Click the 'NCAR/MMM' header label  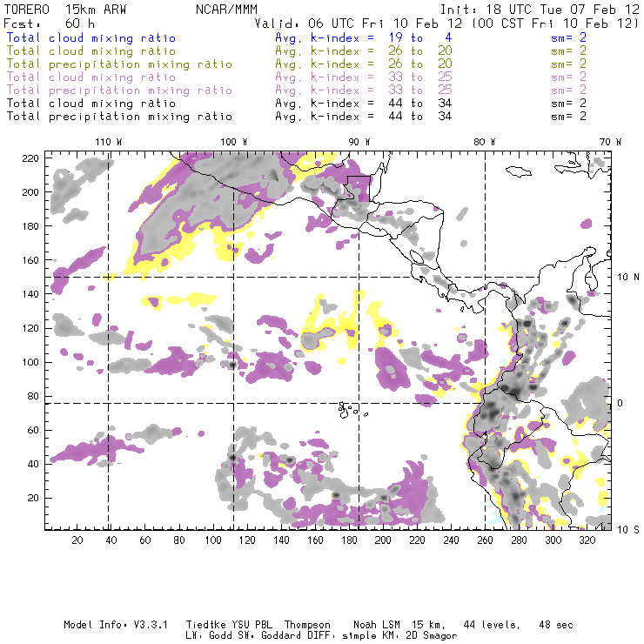coord(226,9)
